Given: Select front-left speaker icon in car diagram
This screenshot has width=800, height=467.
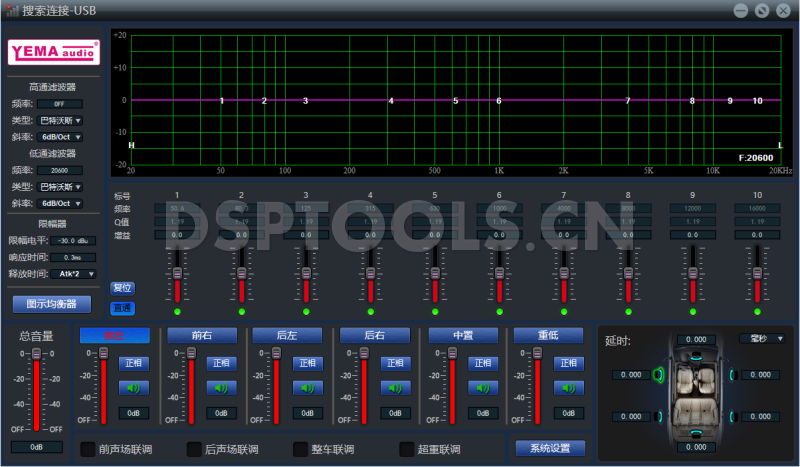Looking at the screenshot, I should tap(659, 375).
